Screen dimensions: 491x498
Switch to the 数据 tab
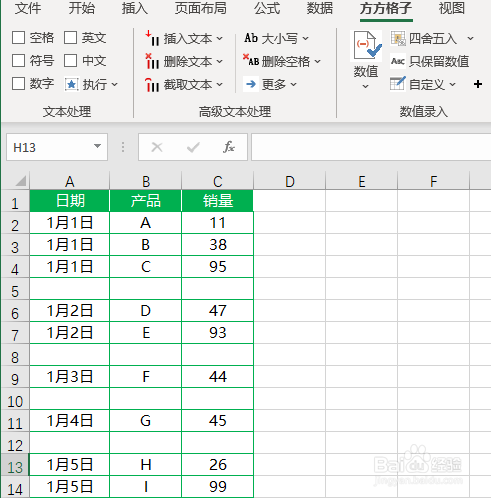coord(320,8)
